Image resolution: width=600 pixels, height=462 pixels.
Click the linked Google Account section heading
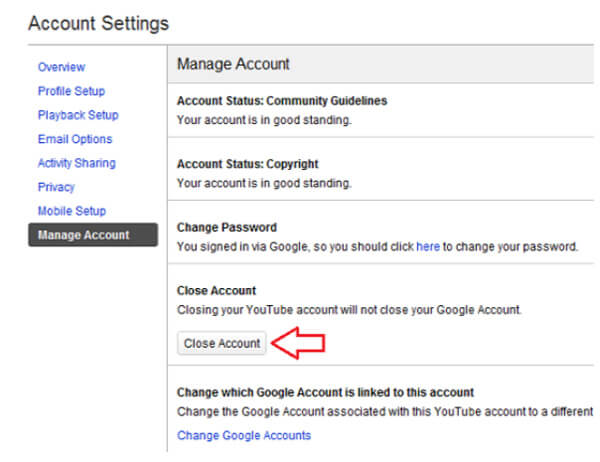point(325,392)
